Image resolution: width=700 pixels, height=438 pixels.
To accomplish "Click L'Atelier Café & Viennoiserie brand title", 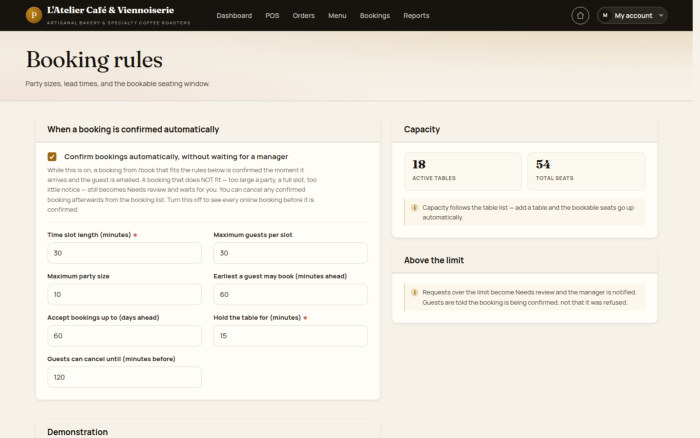I will (110, 10).
